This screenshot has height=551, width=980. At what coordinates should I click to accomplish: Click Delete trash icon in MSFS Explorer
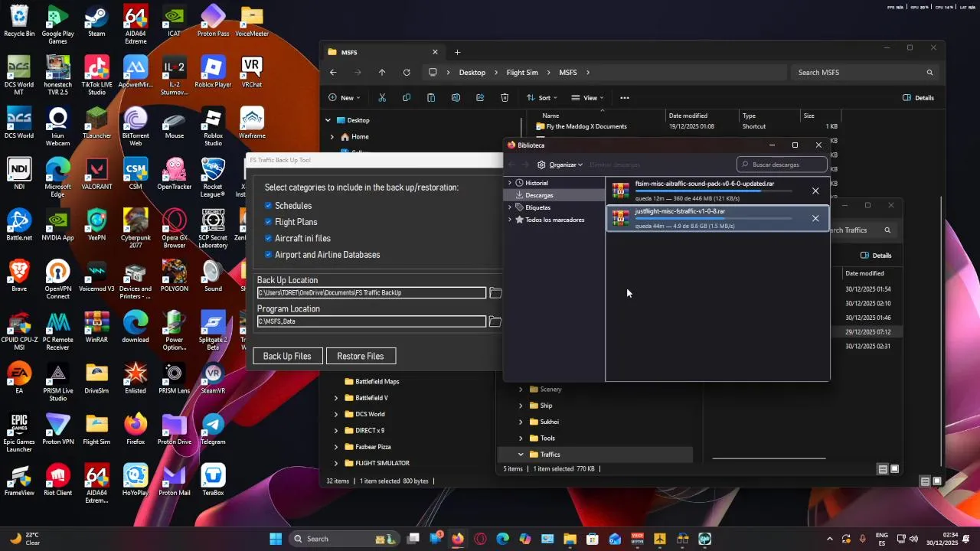click(505, 98)
